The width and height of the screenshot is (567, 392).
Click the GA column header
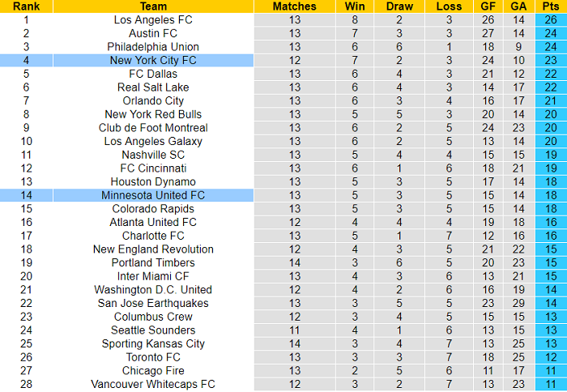[x=518, y=6]
